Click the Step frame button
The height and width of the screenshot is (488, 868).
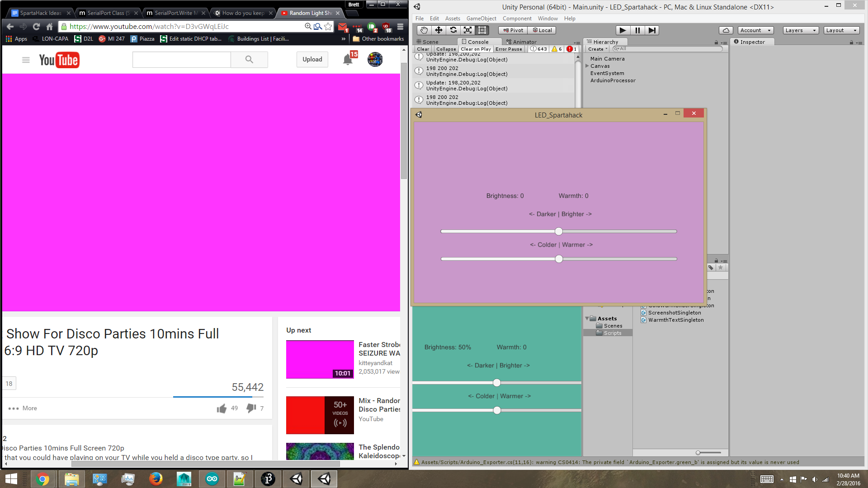pyautogui.click(x=651, y=30)
